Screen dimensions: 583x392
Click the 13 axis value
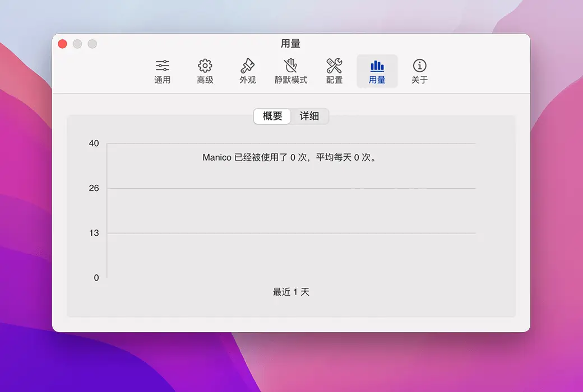pyautogui.click(x=94, y=233)
